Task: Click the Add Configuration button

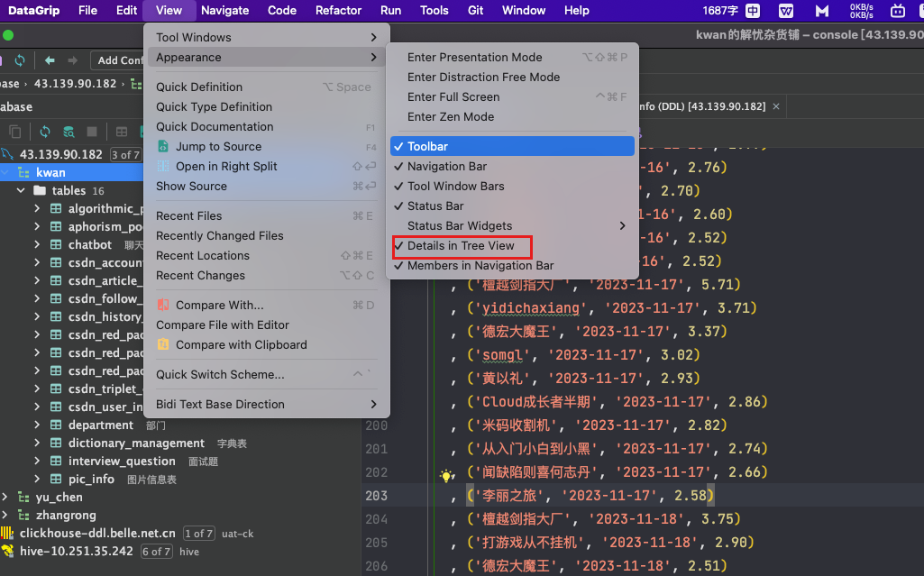Action: (x=117, y=60)
